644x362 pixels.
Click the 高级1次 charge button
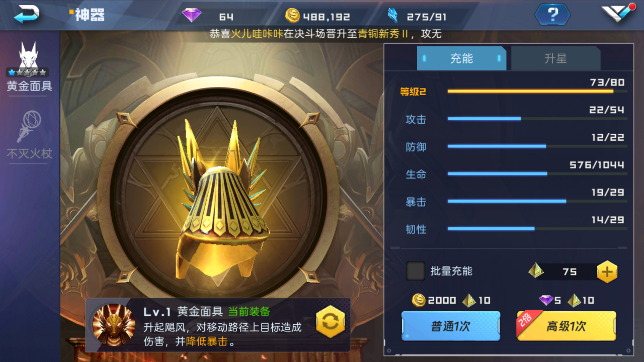tap(566, 326)
